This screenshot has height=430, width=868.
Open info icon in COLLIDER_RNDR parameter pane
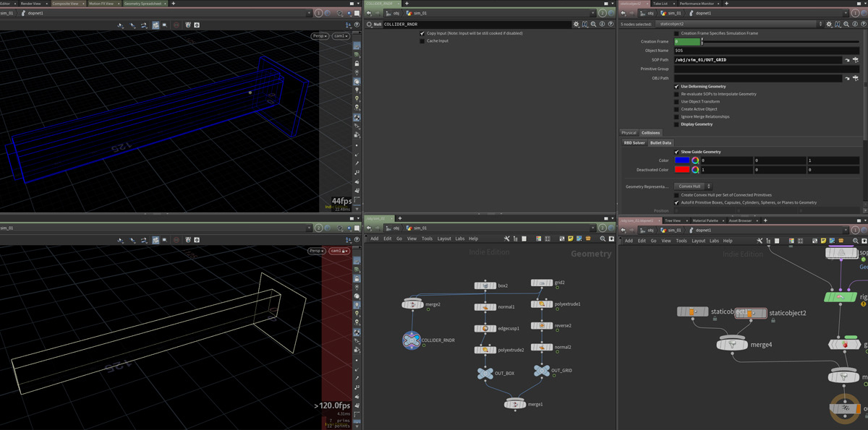602,25
